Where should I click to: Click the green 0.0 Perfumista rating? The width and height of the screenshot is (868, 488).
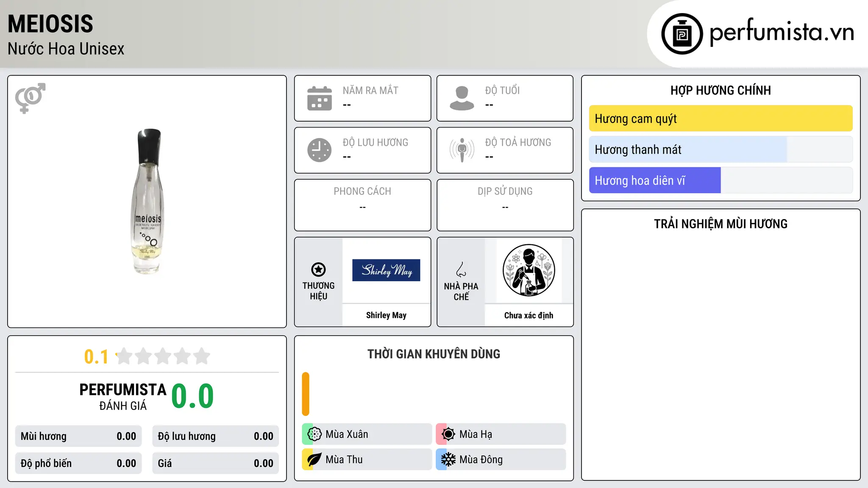[x=193, y=396]
